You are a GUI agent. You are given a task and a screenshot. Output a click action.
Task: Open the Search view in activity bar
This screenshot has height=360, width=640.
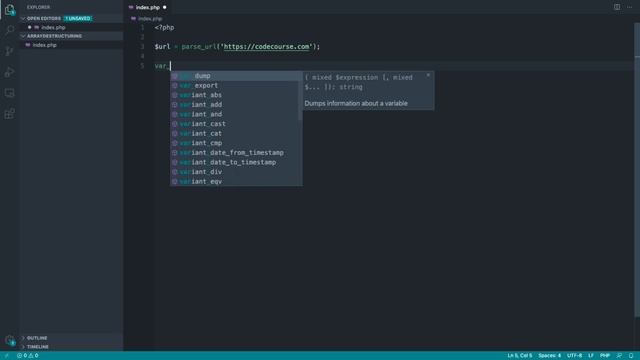click(x=9, y=30)
